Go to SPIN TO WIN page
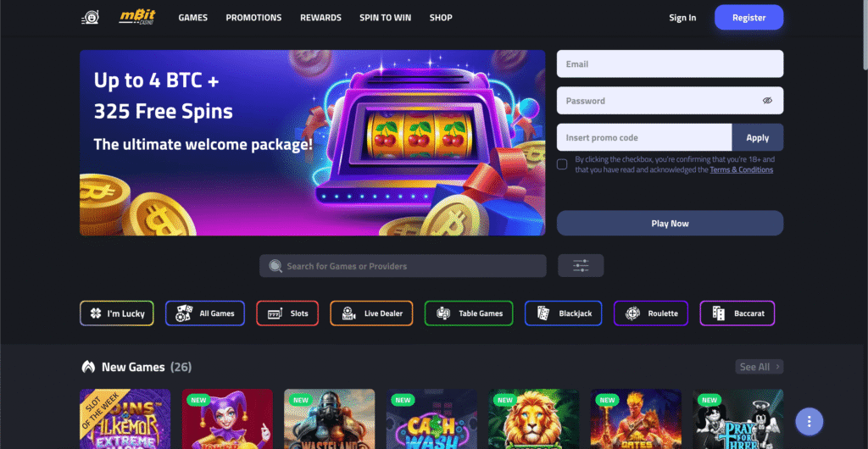Image resolution: width=868 pixels, height=449 pixels. 386,18
